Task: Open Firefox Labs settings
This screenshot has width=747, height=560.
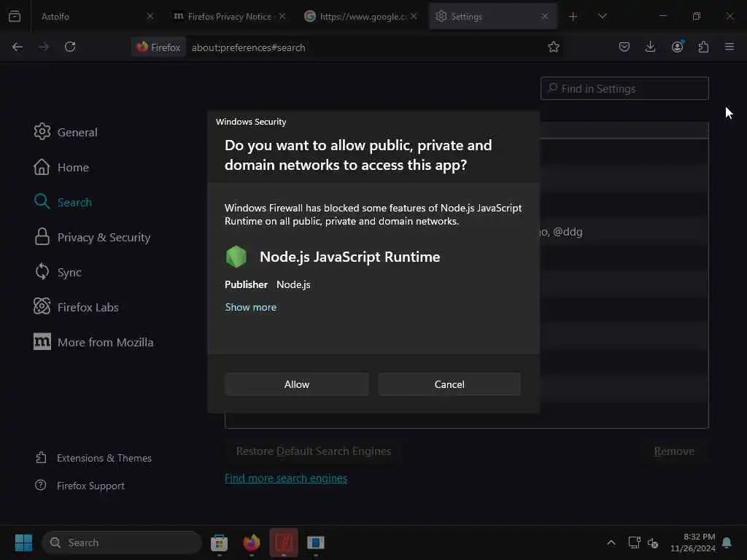Action: point(76,307)
